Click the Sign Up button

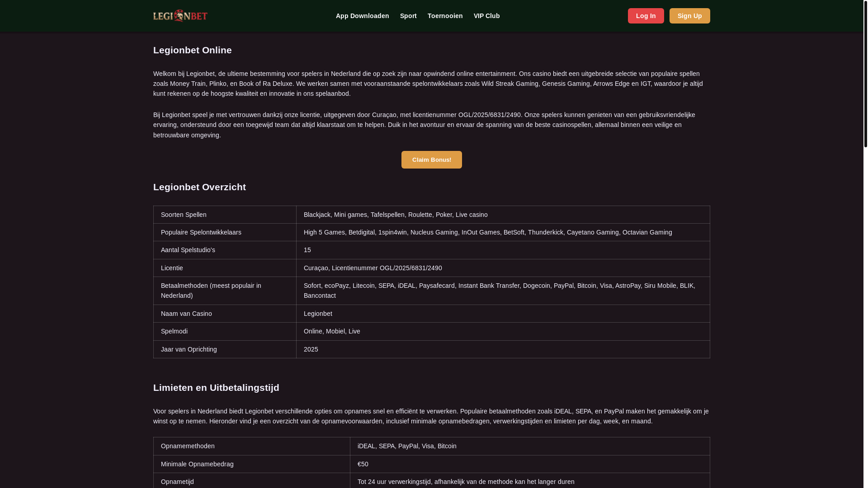click(689, 16)
